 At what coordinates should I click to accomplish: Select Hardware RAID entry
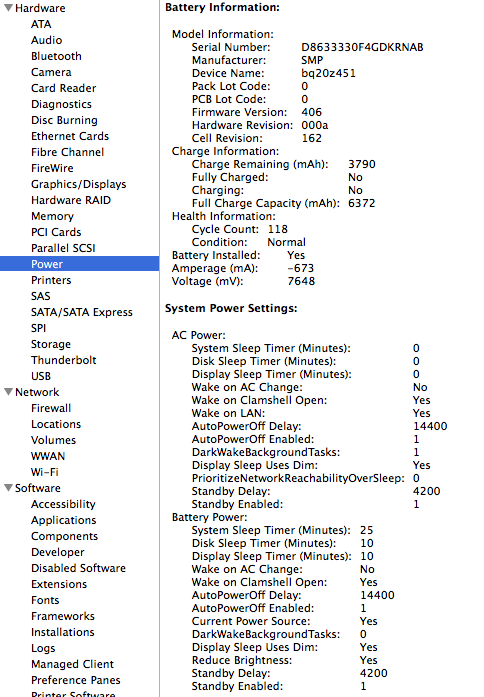coord(71,200)
